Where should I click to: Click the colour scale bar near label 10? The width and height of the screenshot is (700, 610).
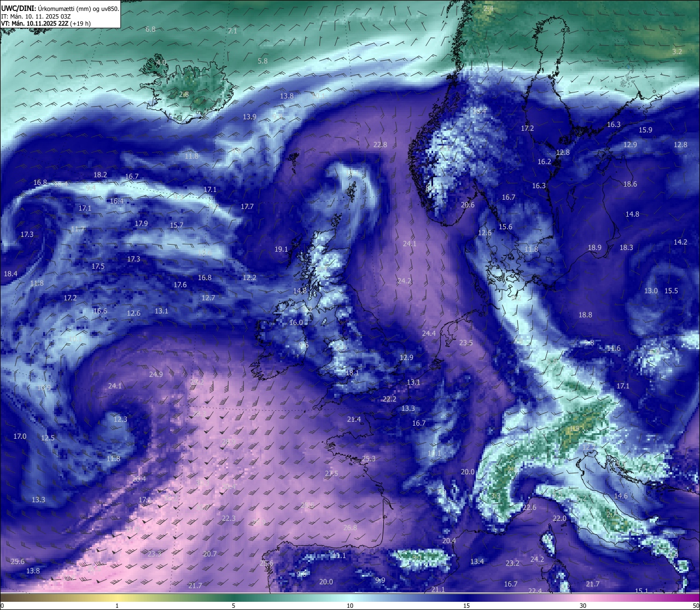click(350, 597)
